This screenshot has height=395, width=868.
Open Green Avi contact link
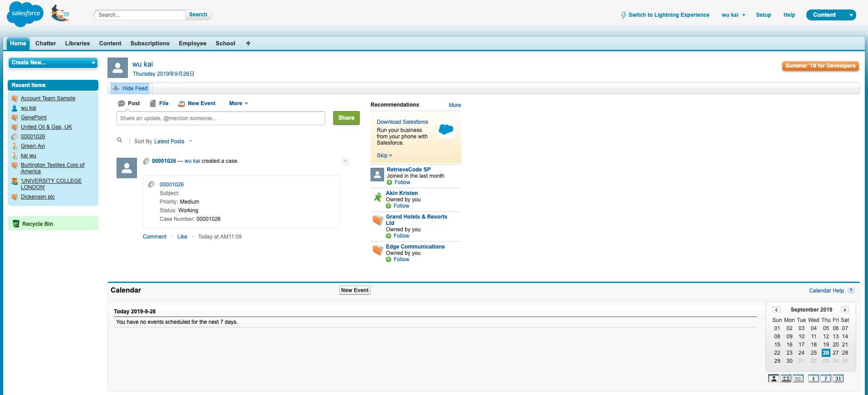33,146
